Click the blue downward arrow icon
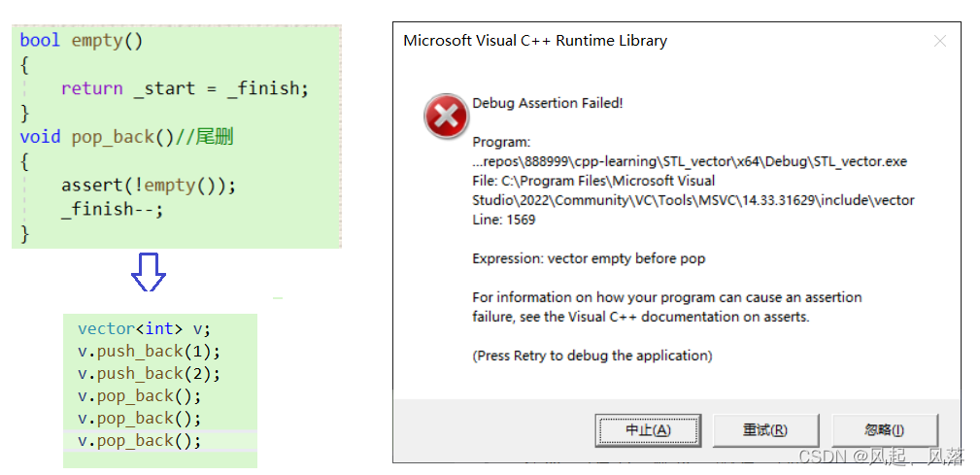 (x=149, y=273)
